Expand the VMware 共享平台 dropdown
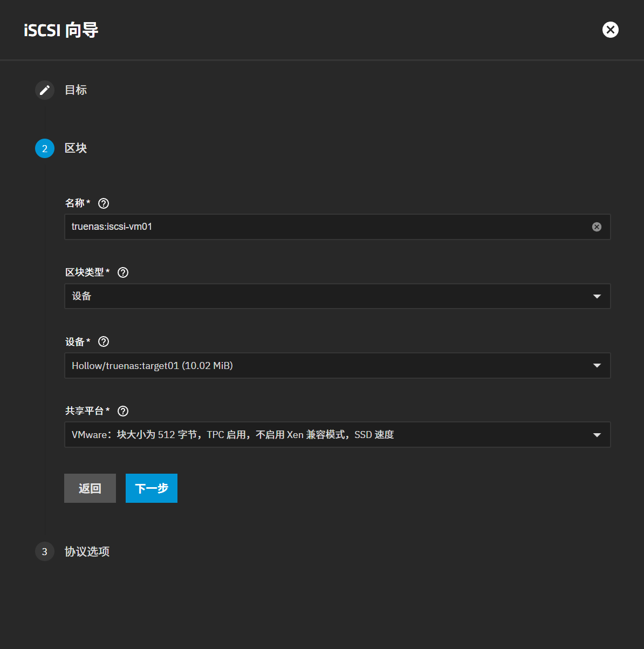The image size is (644, 649). pos(337,435)
